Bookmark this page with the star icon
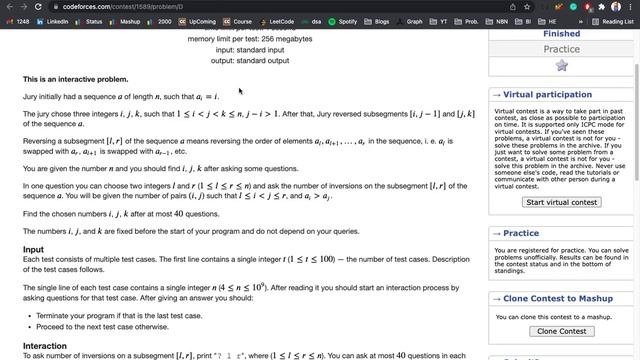The height and width of the screenshot is (360, 640). 527,7
